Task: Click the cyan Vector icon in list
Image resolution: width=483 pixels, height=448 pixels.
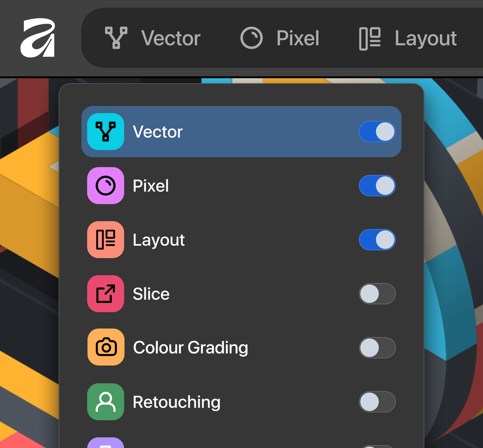Action: [x=106, y=132]
